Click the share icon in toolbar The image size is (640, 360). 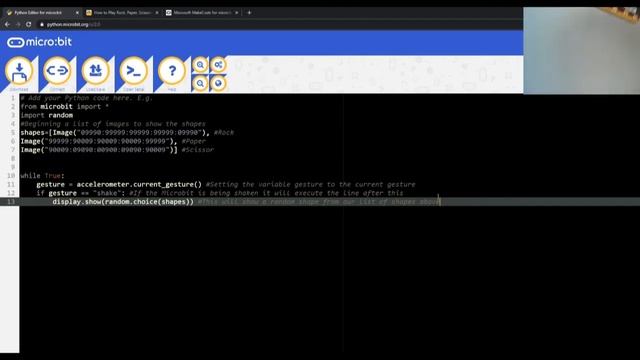point(218,65)
